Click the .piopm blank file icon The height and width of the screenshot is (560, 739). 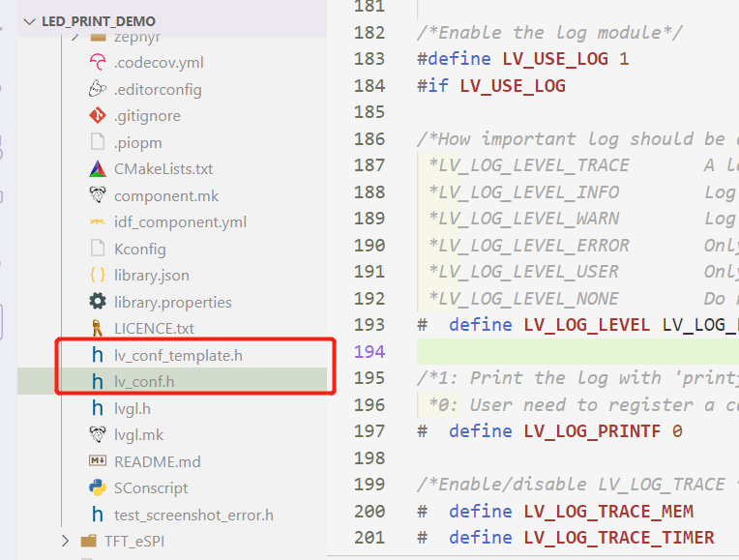(x=98, y=142)
